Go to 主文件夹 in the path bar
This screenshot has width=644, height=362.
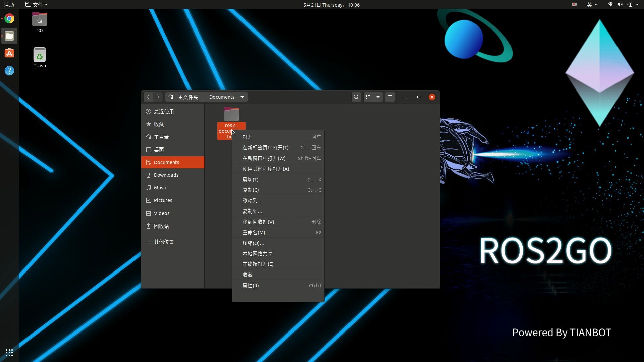click(x=184, y=97)
